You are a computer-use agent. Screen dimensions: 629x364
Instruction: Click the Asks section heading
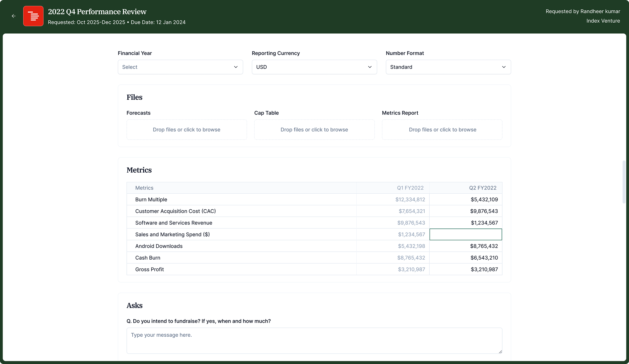point(134,306)
